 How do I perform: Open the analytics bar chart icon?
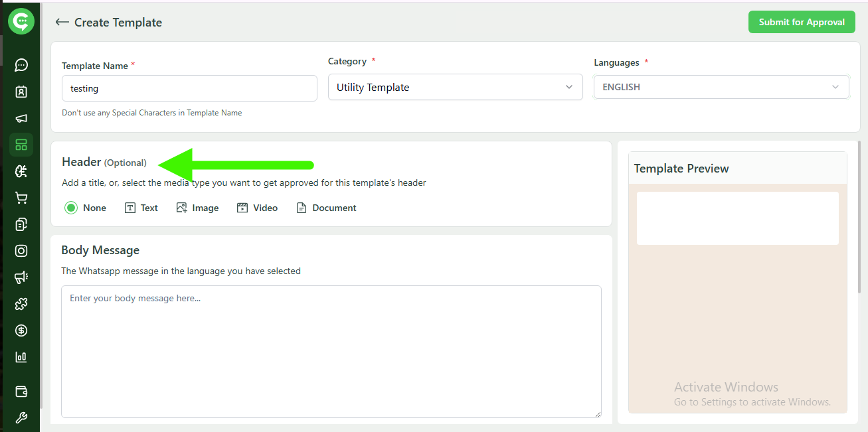coord(21,356)
